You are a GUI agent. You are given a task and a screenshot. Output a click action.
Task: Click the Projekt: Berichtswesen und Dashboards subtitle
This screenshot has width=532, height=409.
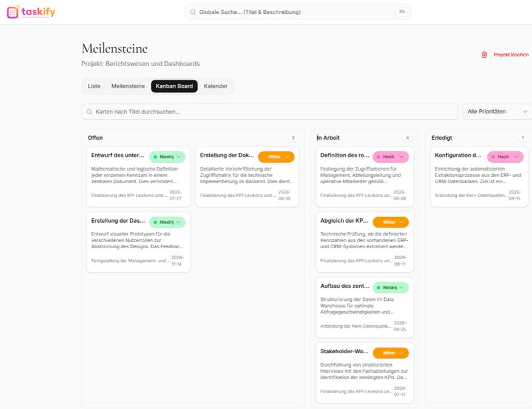(141, 64)
